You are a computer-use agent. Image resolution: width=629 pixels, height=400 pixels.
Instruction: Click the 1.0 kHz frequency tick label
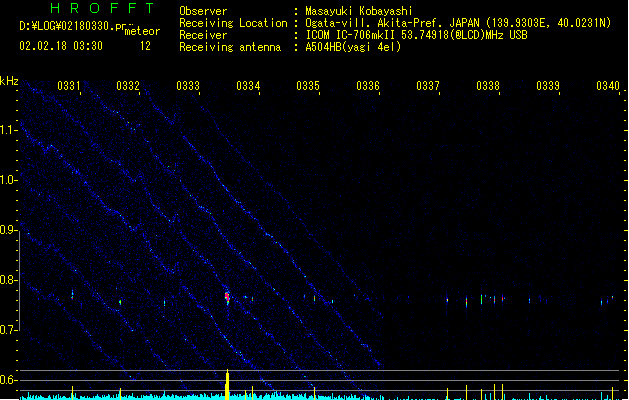(x=8, y=180)
